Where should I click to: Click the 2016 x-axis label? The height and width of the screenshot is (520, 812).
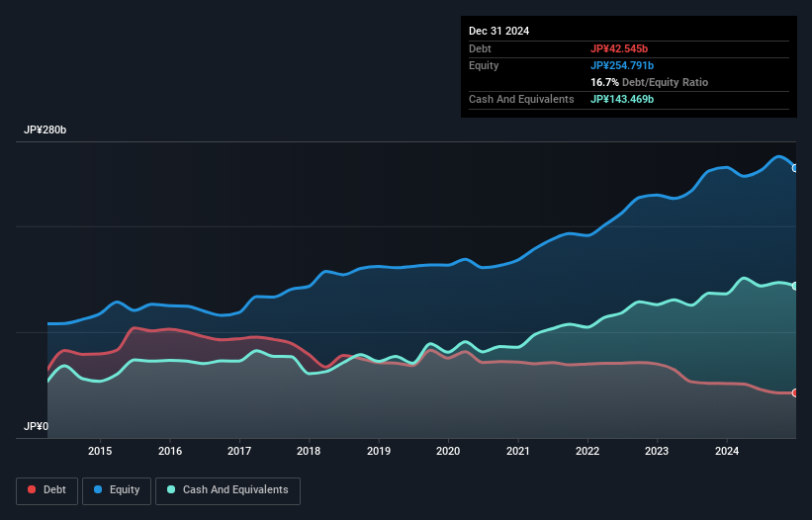170,451
